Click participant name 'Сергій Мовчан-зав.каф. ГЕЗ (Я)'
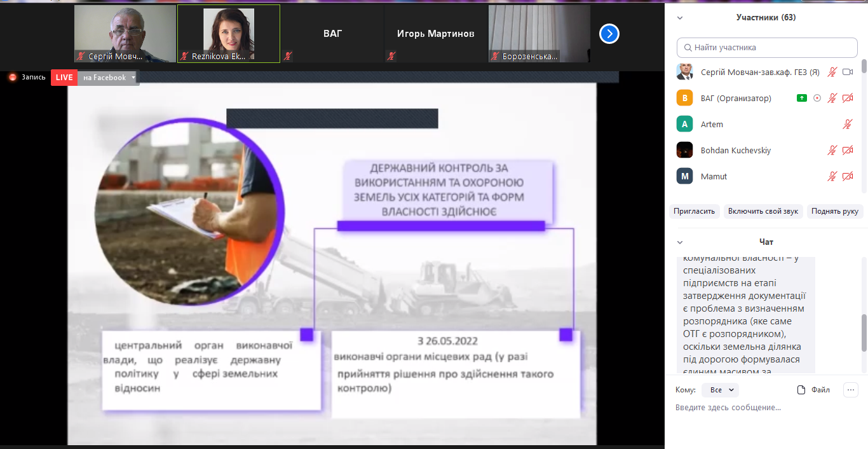This screenshot has height=449, width=868. click(760, 73)
